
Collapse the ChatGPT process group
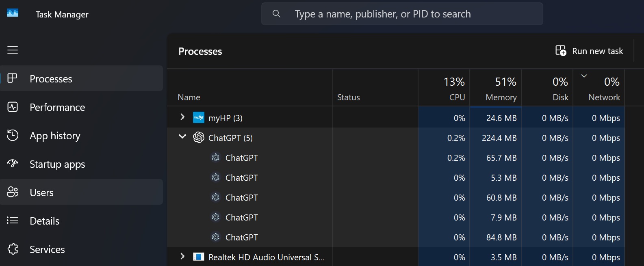[x=182, y=137]
